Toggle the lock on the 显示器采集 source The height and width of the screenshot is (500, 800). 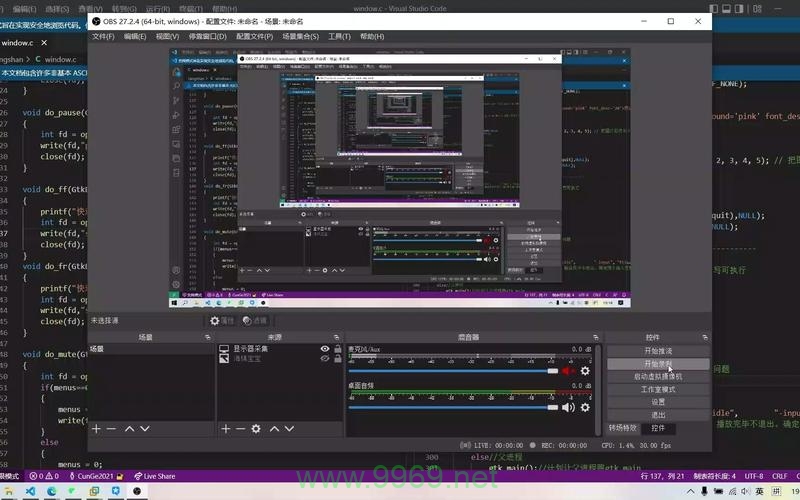click(x=338, y=349)
